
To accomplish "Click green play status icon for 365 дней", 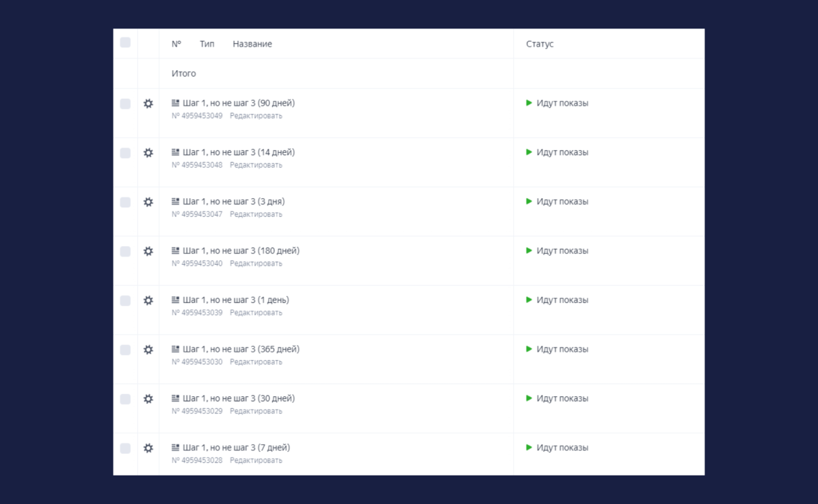I will click(529, 349).
